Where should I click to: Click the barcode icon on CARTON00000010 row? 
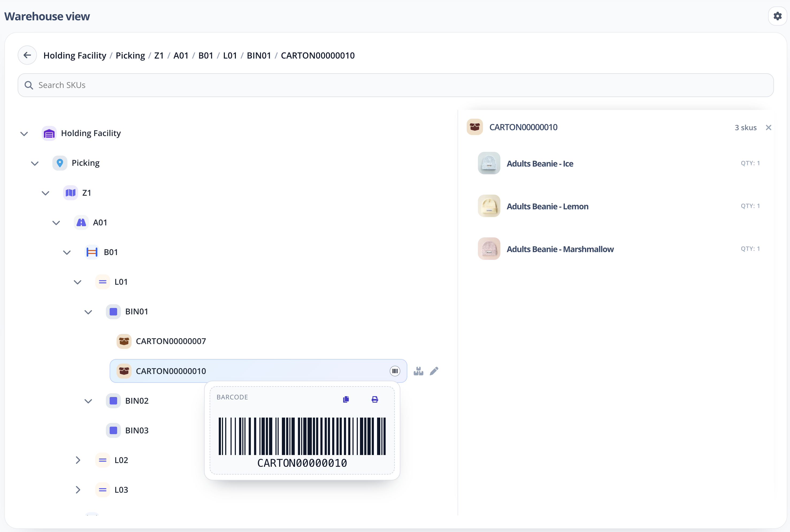click(x=395, y=371)
